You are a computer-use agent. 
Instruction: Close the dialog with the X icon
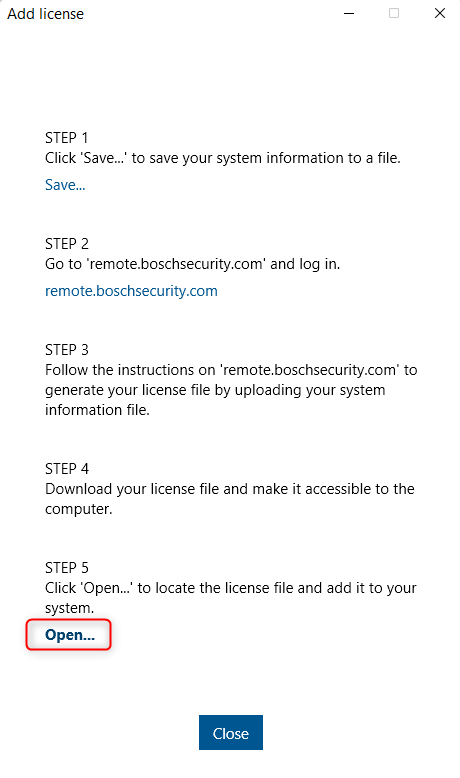tap(440, 13)
